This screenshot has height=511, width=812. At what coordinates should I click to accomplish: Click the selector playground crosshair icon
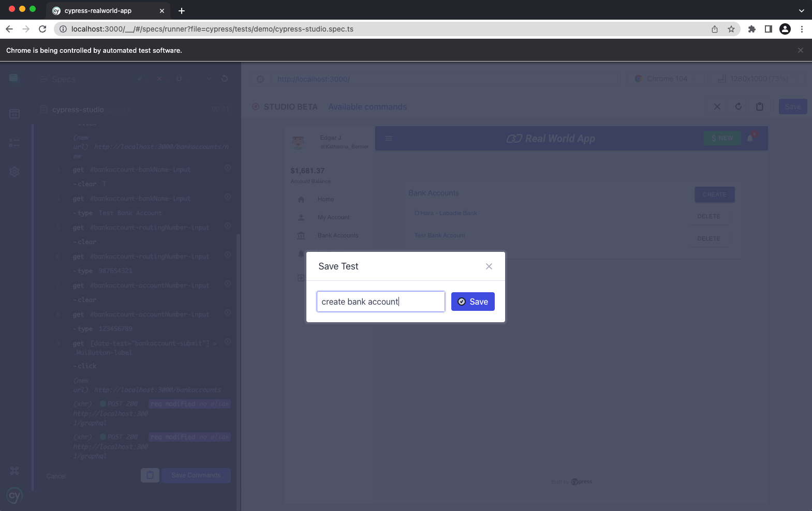point(260,79)
